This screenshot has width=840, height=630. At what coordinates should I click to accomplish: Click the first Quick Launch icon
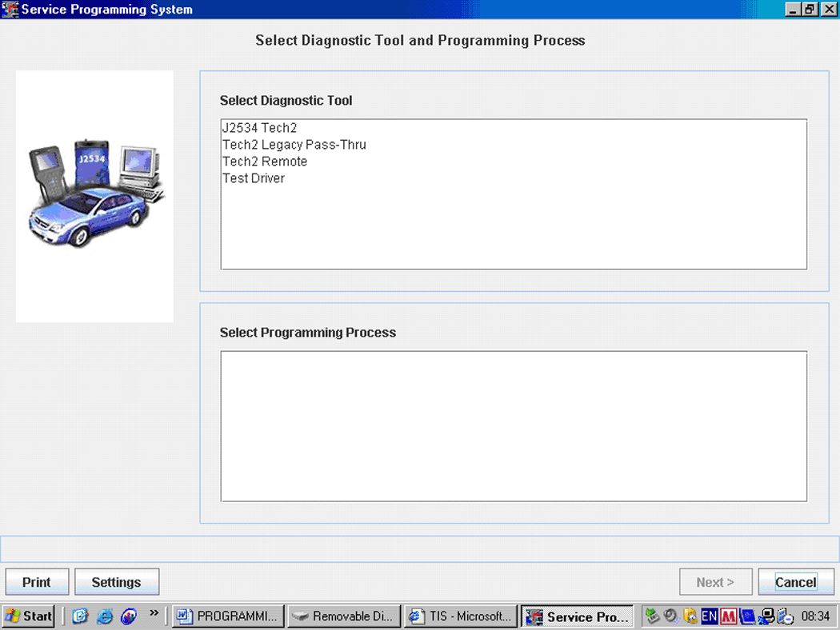tap(80, 616)
